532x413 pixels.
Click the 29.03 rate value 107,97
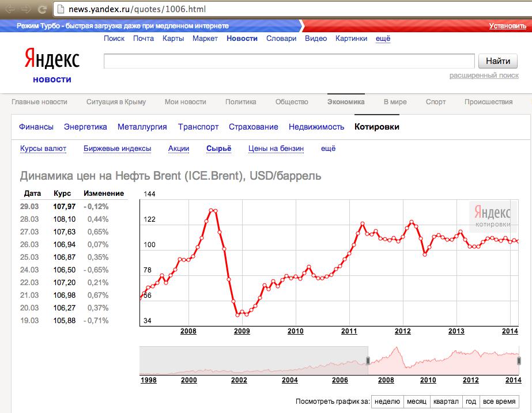(x=65, y=206)
